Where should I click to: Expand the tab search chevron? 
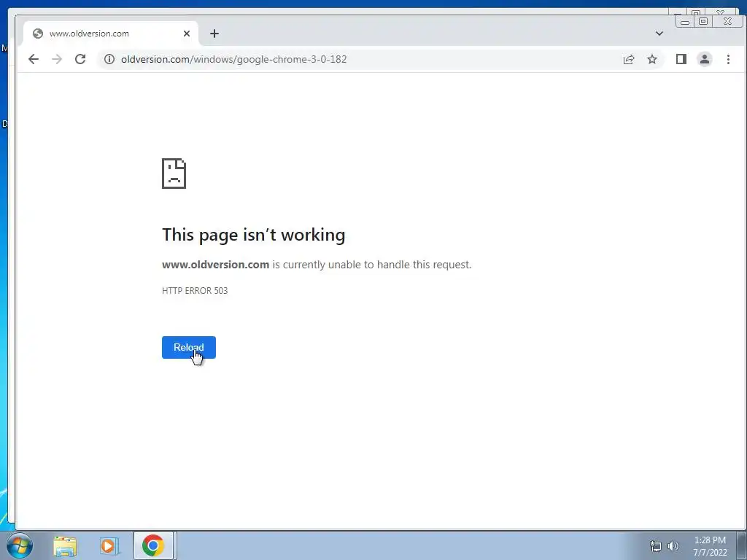659,34
